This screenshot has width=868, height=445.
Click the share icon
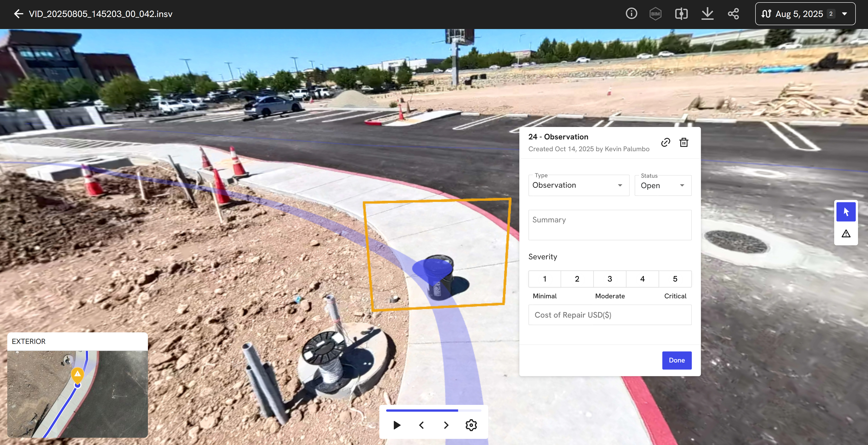coord(733,14)
